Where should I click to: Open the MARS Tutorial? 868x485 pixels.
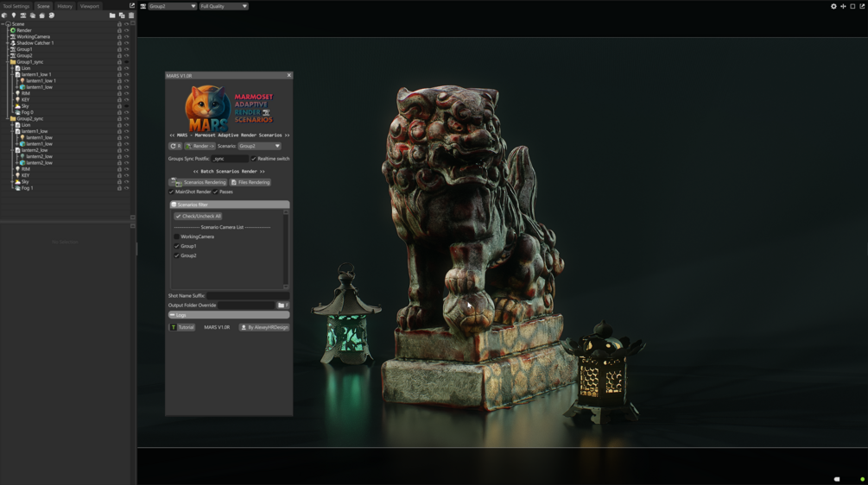[181, 327]
